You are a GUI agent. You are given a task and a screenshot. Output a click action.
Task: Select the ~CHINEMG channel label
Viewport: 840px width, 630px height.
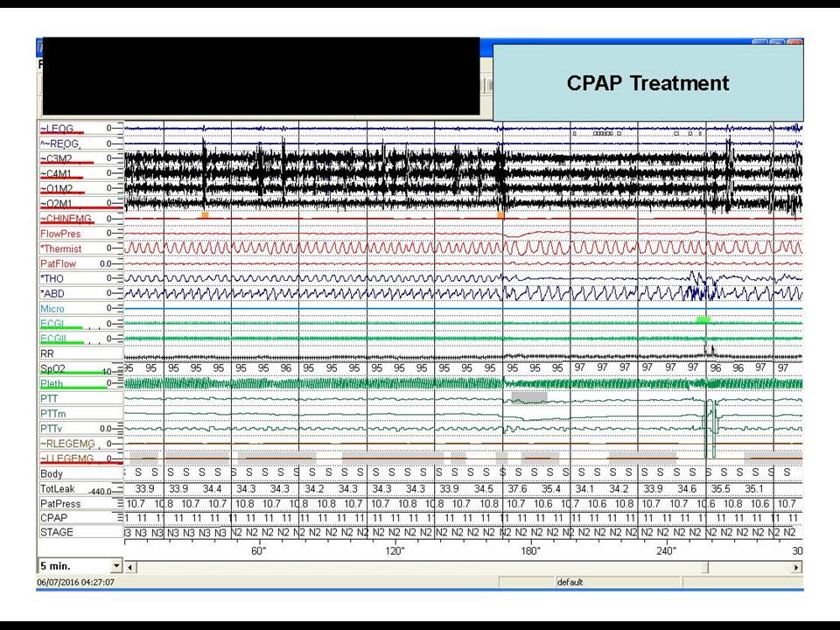[66, 219]
